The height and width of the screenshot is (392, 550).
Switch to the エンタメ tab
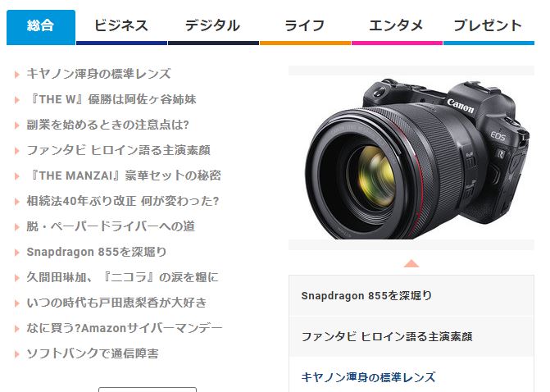click(397, 27)
